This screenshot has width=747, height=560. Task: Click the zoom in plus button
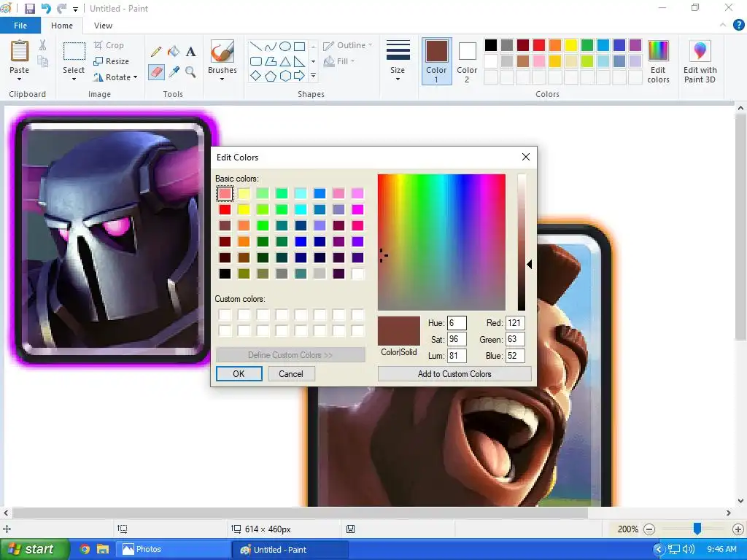pyautogui.click(x=738, y=529)
